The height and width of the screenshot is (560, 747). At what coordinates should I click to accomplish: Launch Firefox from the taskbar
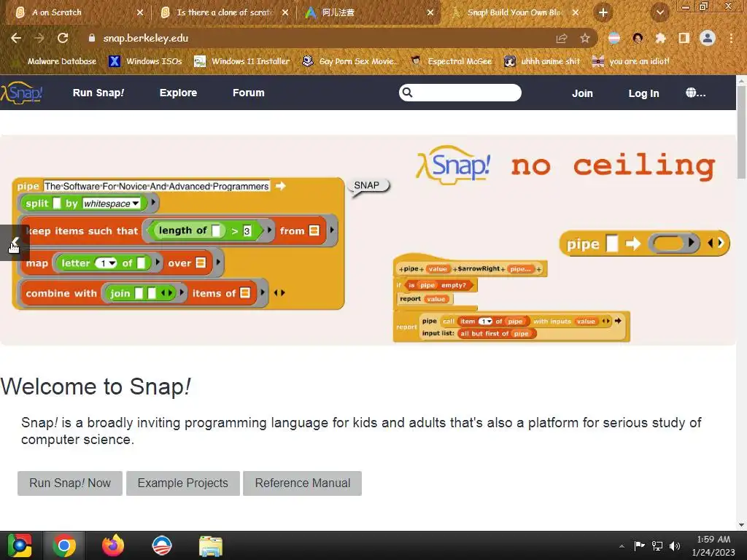(x=113, y=545)
